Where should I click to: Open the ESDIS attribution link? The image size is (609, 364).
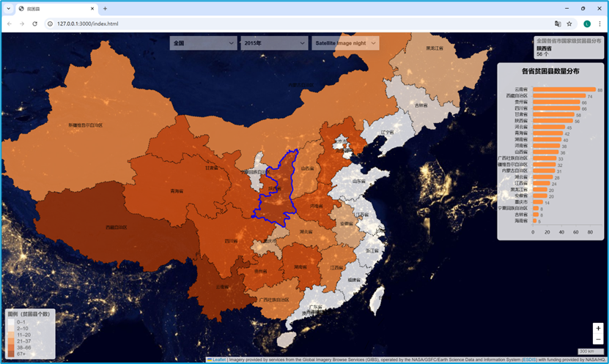coord(529,360)
